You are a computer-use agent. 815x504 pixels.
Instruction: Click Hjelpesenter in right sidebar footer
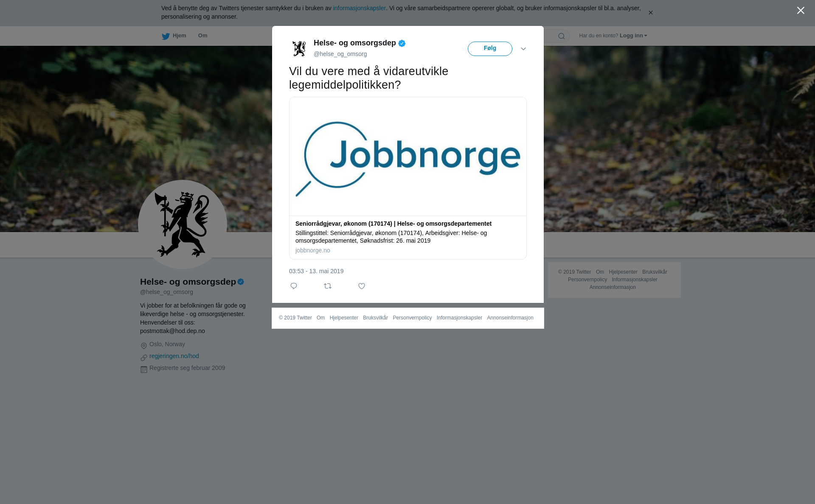[x=623, y=272]
